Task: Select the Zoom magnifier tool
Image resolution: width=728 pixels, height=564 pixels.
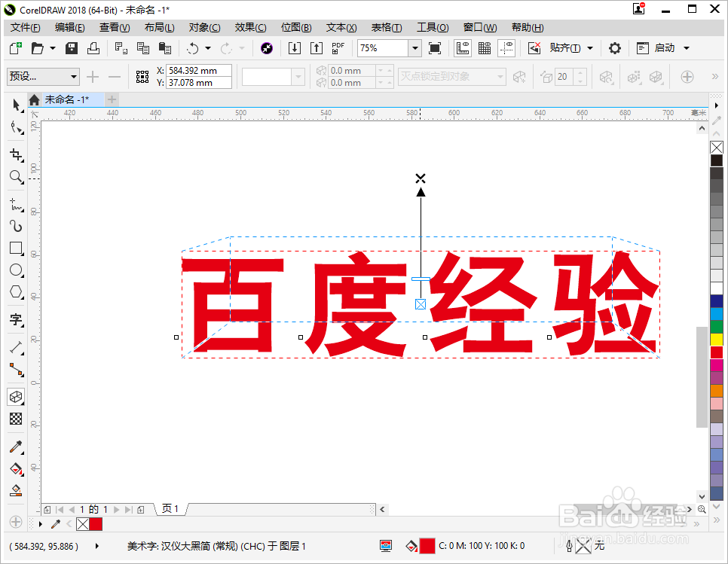Action: [x=17, y=177]
